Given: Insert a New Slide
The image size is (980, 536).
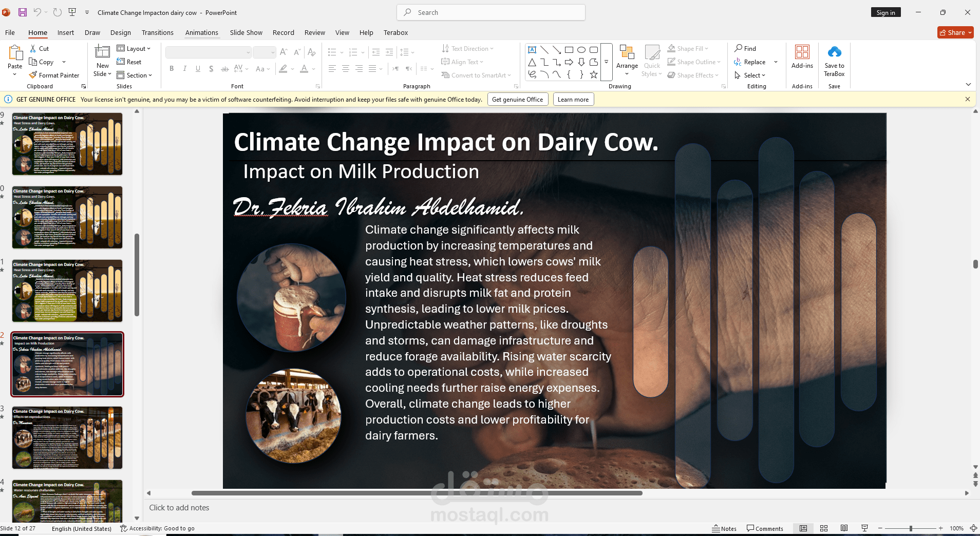Looking at the screenshot, I should pos(103,61).
